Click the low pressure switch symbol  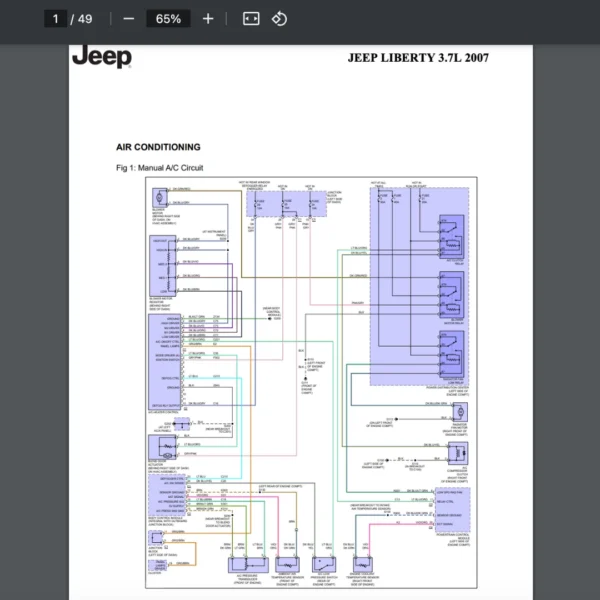coord(322,564)
